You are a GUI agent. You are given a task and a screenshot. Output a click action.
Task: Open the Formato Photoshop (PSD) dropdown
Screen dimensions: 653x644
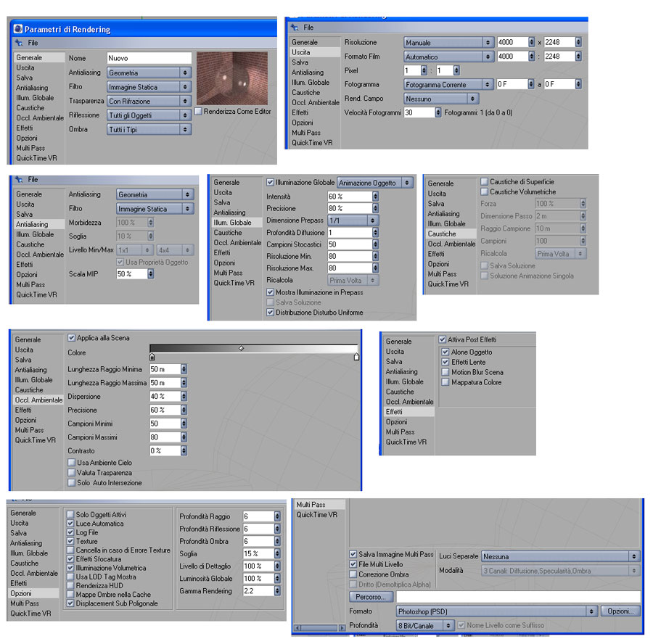(x=496, y=611)
